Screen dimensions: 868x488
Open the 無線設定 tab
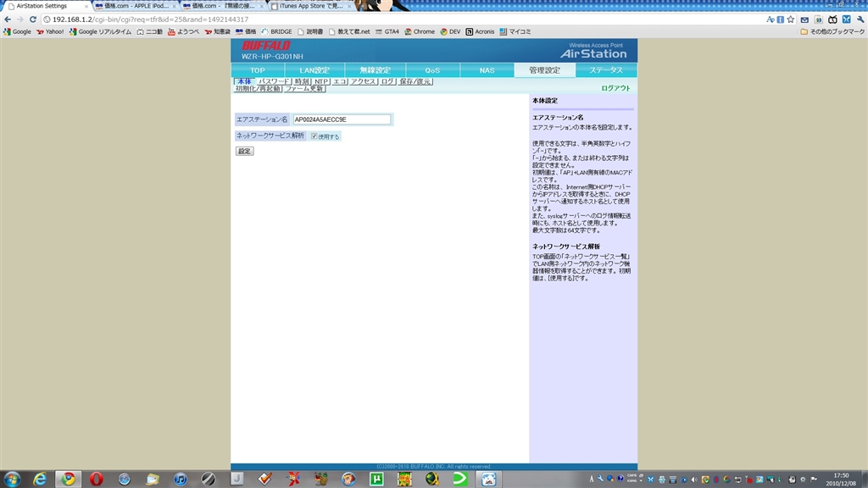click(376, 70)
